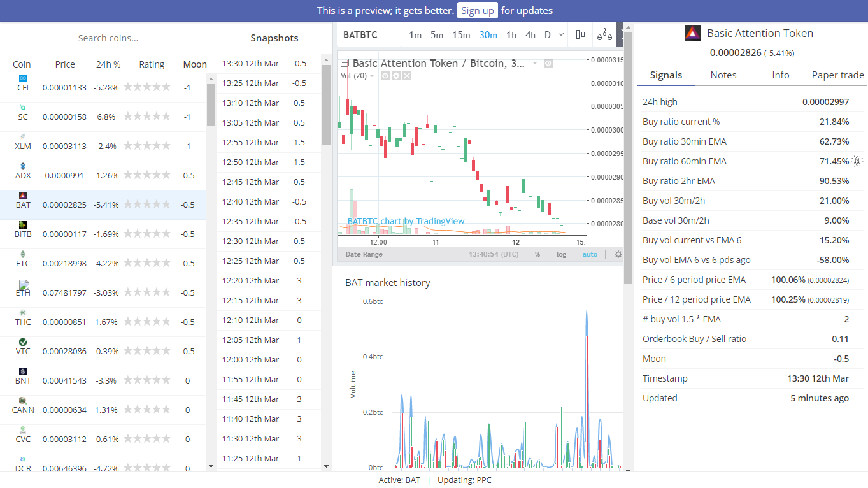Select the ETC coin icon
Image resolution: width=868 pixels, height=488 pixels.
pyautogui.click(x=23, y=254)
